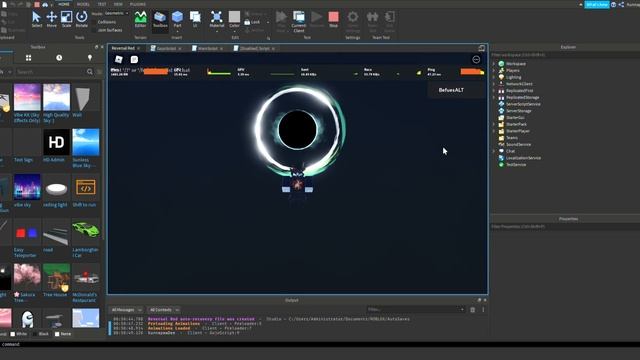640x360 pixels.
Task: Open the VIEW ribbon tab
Action: tap(118, 4)
